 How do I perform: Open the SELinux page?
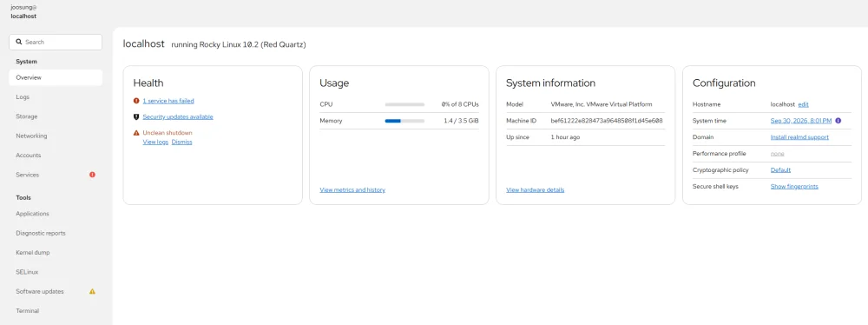(56, 272)
